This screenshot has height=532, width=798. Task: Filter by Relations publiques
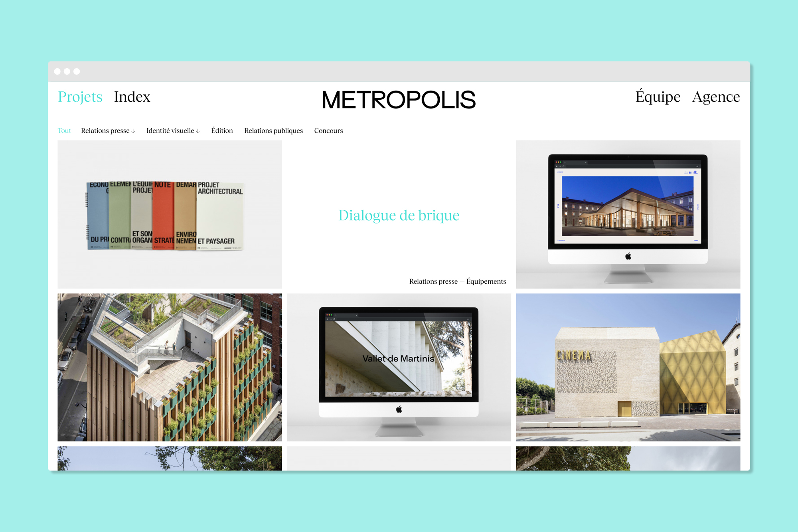click(273, 131)
